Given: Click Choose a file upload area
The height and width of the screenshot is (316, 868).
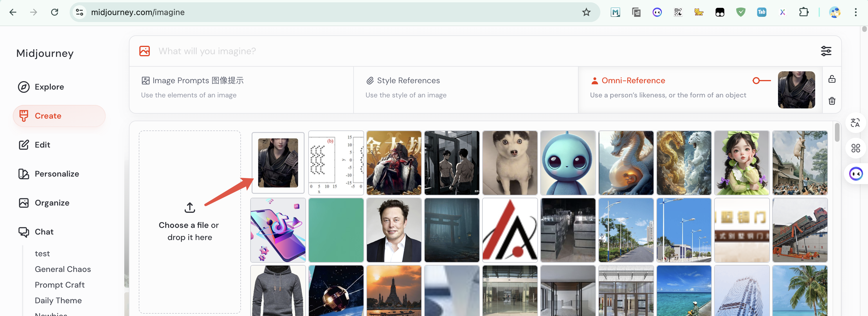Looking at the screenshot, I should 190,222.
